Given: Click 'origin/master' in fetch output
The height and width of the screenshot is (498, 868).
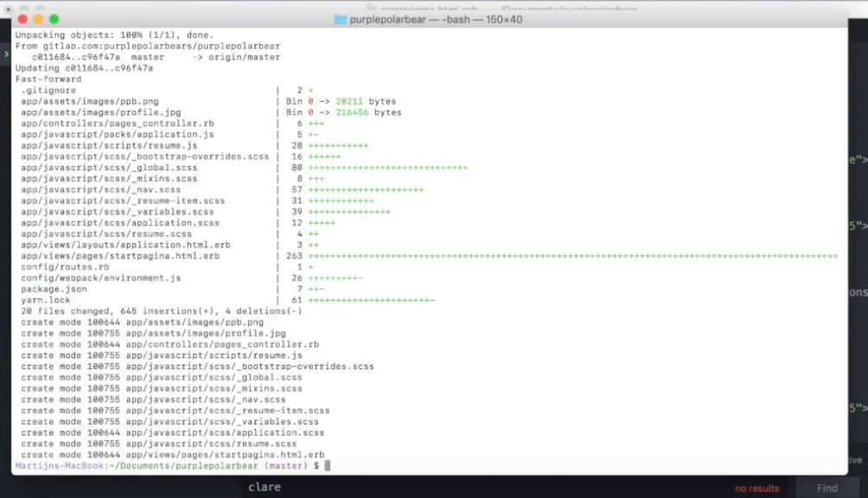Looking at the screenshot, I should (x=244, y=57).
